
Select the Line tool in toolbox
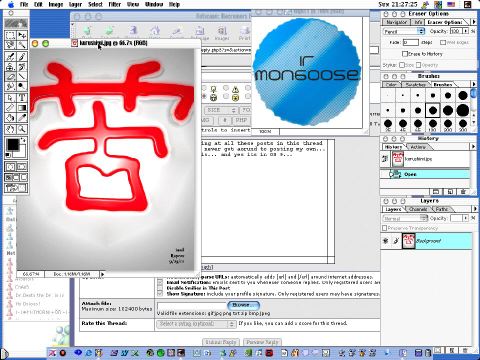coord(22,77)
